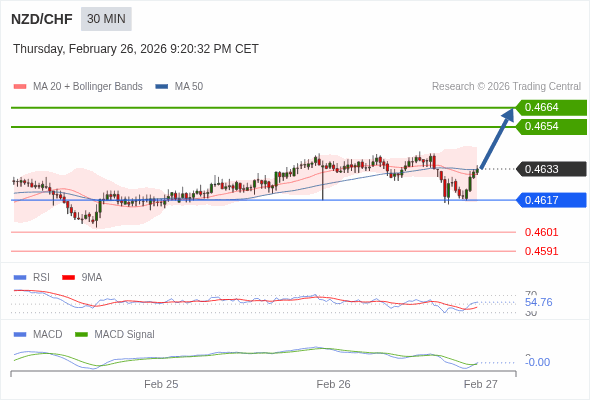
Task: Click the NZD/CHF pair title
Action: (42, 19)
